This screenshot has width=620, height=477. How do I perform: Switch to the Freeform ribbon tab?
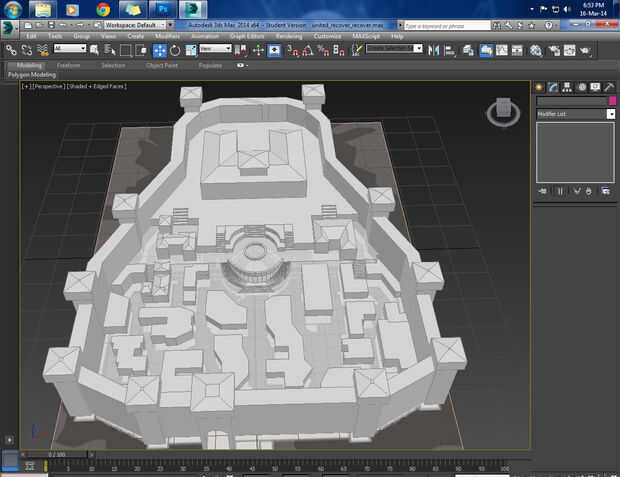[x=69, y=65]
